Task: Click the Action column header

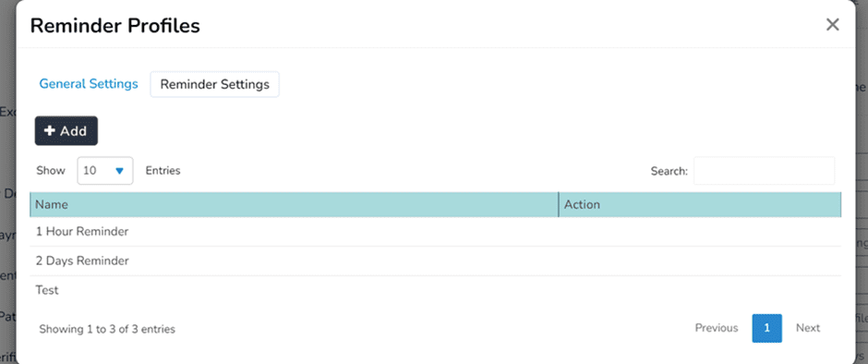Action: tap(700, 204)
